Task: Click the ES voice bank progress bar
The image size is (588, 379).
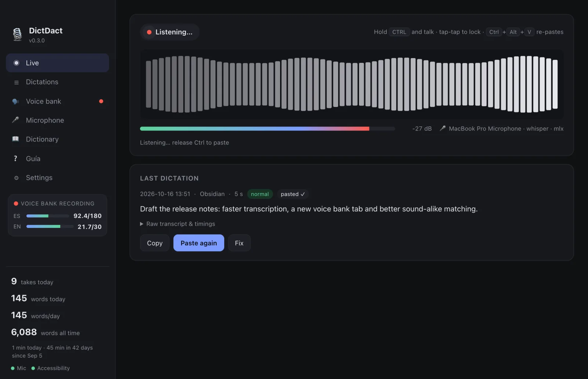Action: click(x=48, y=216)
